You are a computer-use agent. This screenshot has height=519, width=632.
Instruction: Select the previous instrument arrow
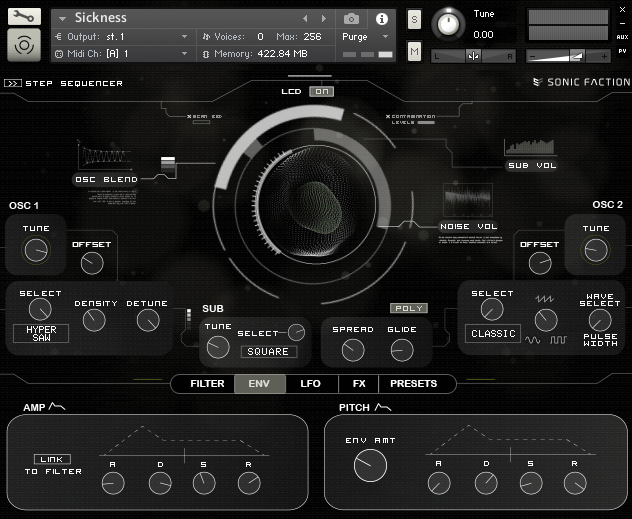[305, 19]
